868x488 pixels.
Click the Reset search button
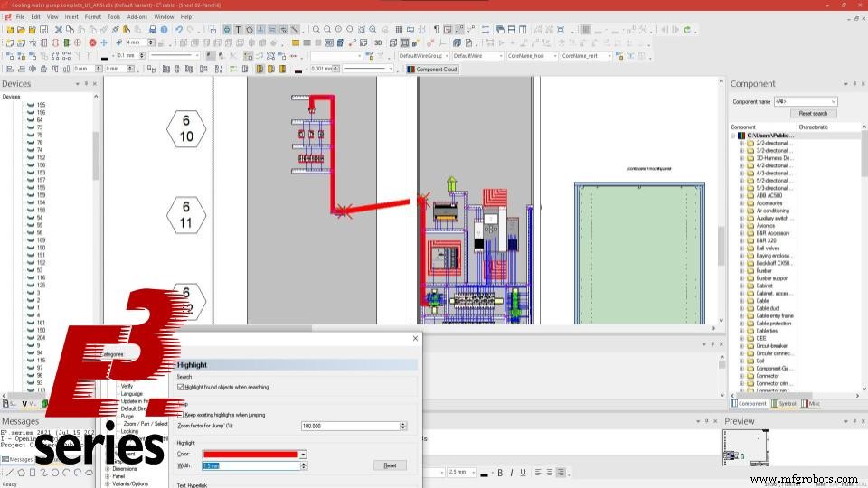pos(813,113)
